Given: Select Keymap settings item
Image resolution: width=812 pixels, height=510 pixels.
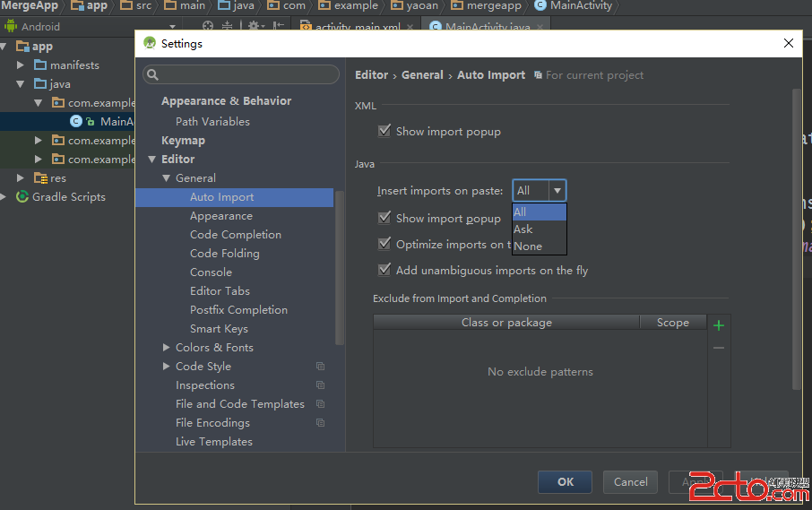Looking at the screenshot, I should click(183, 141).
